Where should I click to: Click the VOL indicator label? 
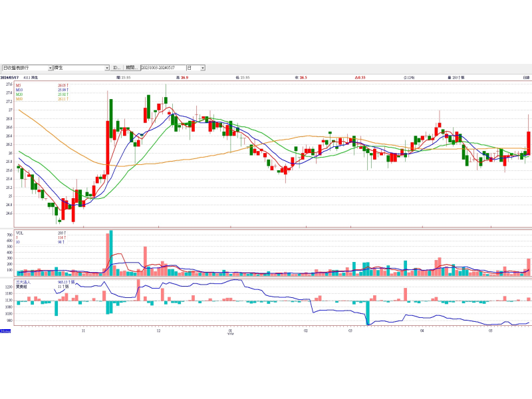pos(20,233)
